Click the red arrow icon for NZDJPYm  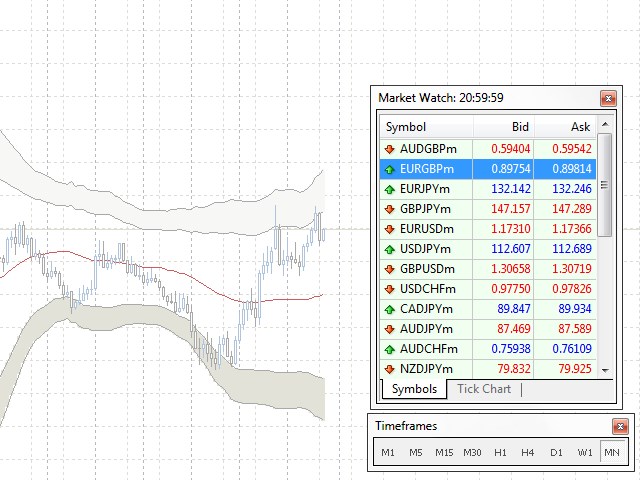click(389, 369)
